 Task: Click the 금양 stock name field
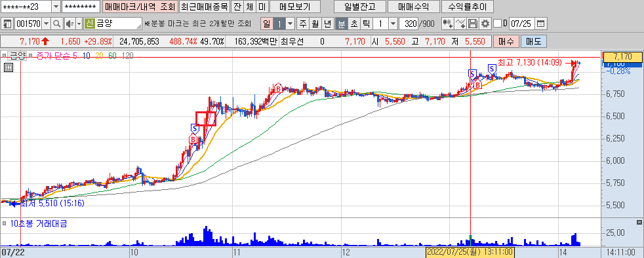[118, 24]
